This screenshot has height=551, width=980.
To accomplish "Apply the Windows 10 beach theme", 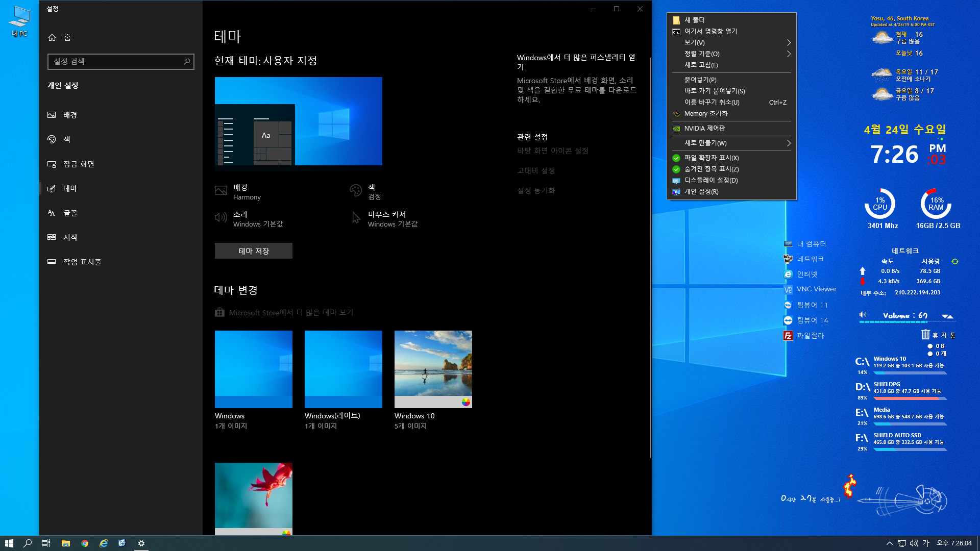I will point(433,369).
